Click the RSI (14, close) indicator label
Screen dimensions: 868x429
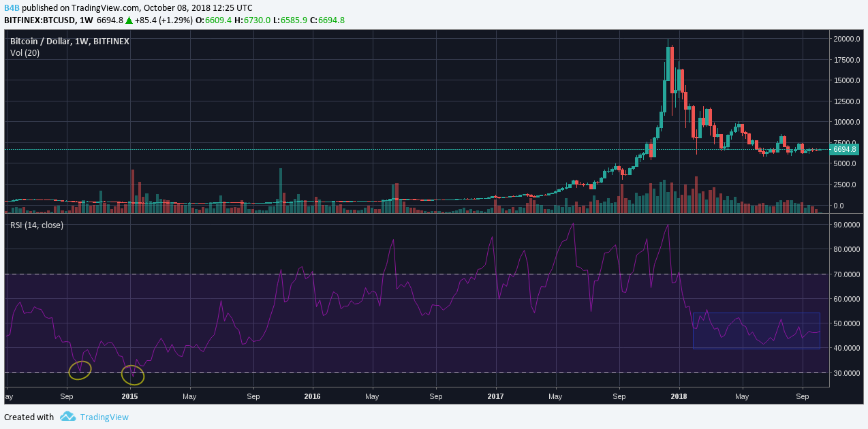point(37,225)
